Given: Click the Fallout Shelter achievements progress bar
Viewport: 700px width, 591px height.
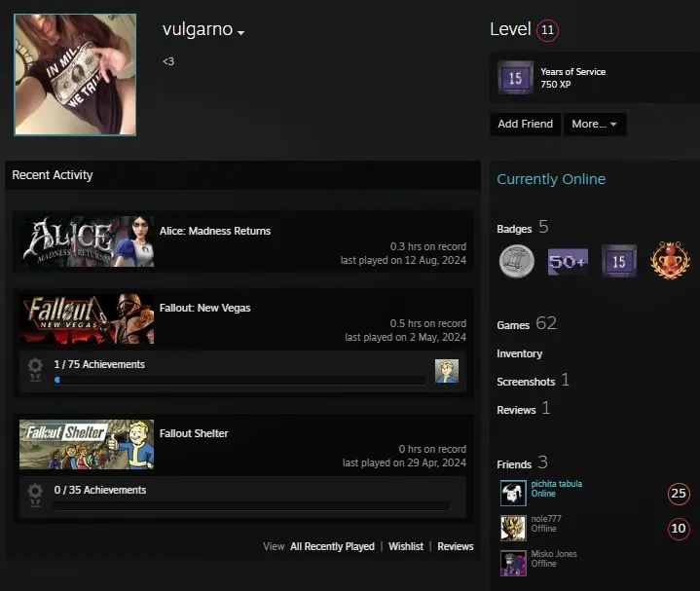Looking at the screenshot, I should coord(251,505).
